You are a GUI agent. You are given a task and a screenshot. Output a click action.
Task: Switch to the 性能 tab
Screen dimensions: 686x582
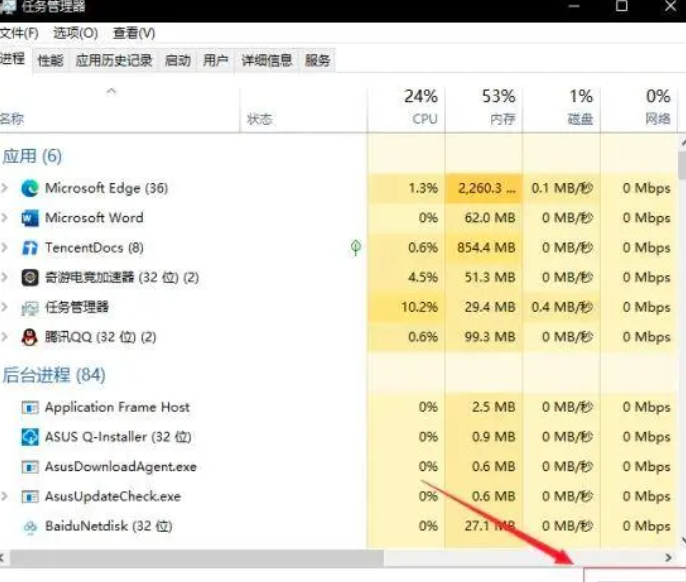tap(50, 60)
